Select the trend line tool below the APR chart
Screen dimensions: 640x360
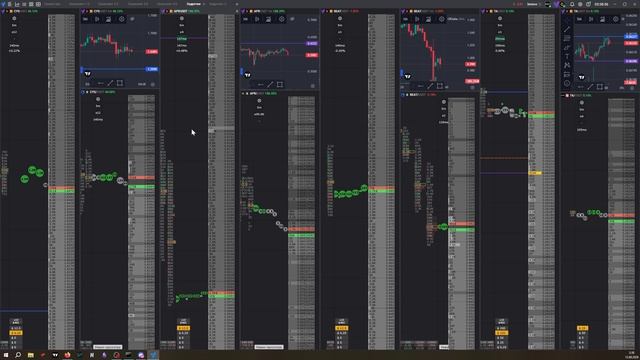pyautogui.click(x=270, y=84)
